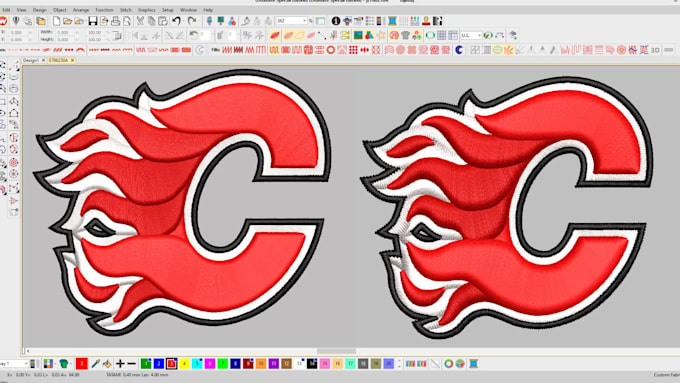Click the T-shirt product visualizer icon
The image size is (680, 383).
pyautogui.click(x=405, y=36)
